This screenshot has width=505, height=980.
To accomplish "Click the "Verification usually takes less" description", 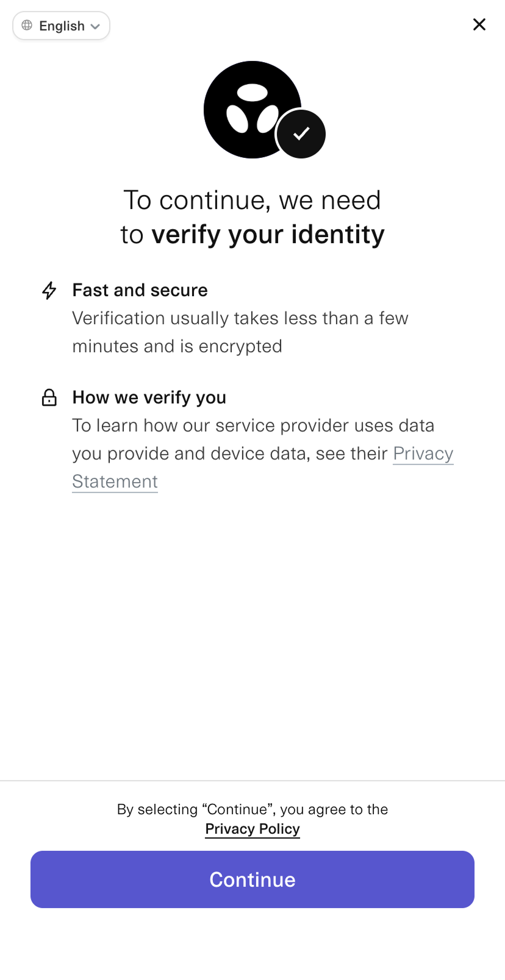I will 240,318.
